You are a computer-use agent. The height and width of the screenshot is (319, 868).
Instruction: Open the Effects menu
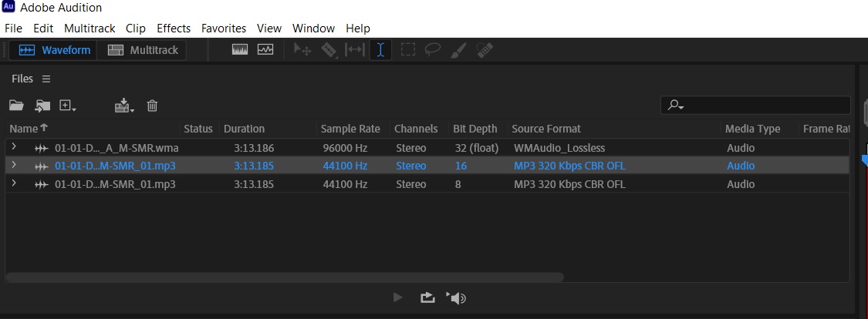click(174, 29)
